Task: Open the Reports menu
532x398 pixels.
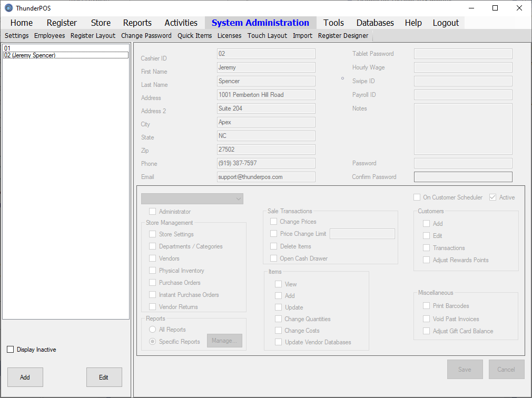Action: (x=137, y=23)
